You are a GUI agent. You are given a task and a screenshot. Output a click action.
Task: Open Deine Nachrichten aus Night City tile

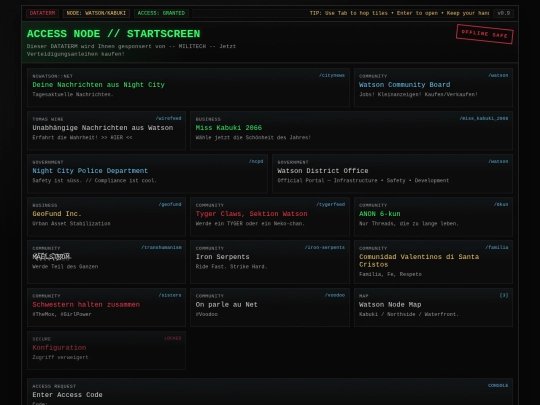(188, 87)
